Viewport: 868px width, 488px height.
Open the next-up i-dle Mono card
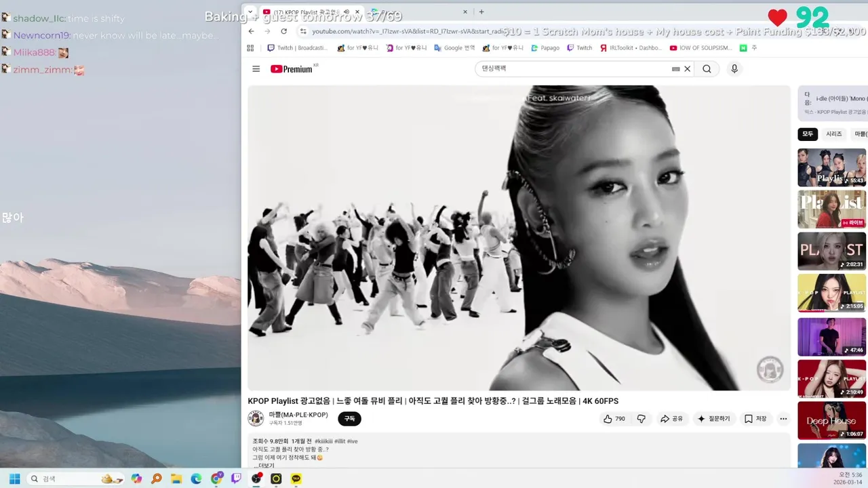834,104
